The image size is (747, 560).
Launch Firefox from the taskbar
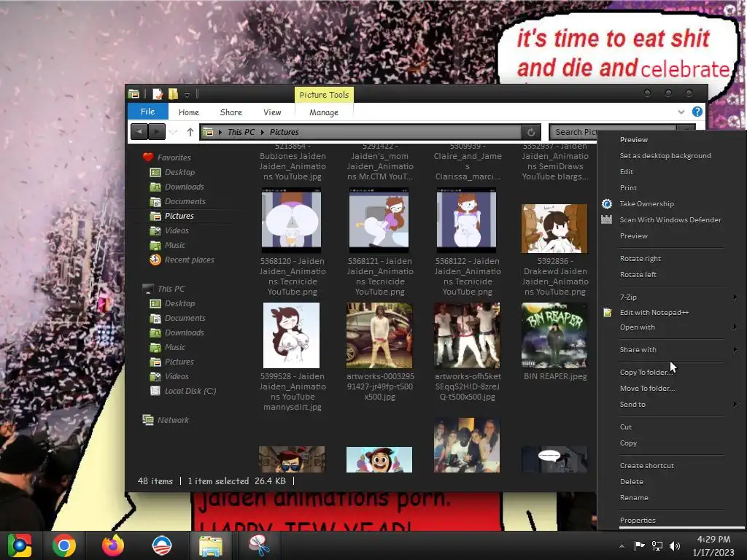tap(113, 545)
